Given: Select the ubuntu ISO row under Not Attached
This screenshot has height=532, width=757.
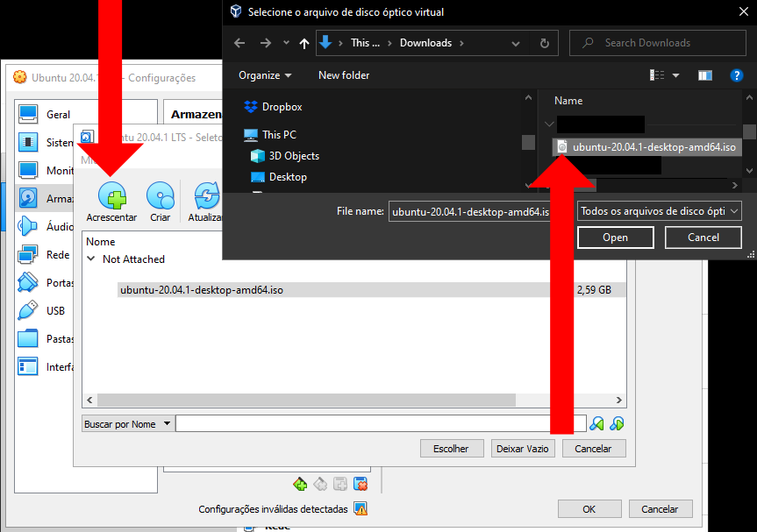Looking at the screenshot, I should click(372, 290).
